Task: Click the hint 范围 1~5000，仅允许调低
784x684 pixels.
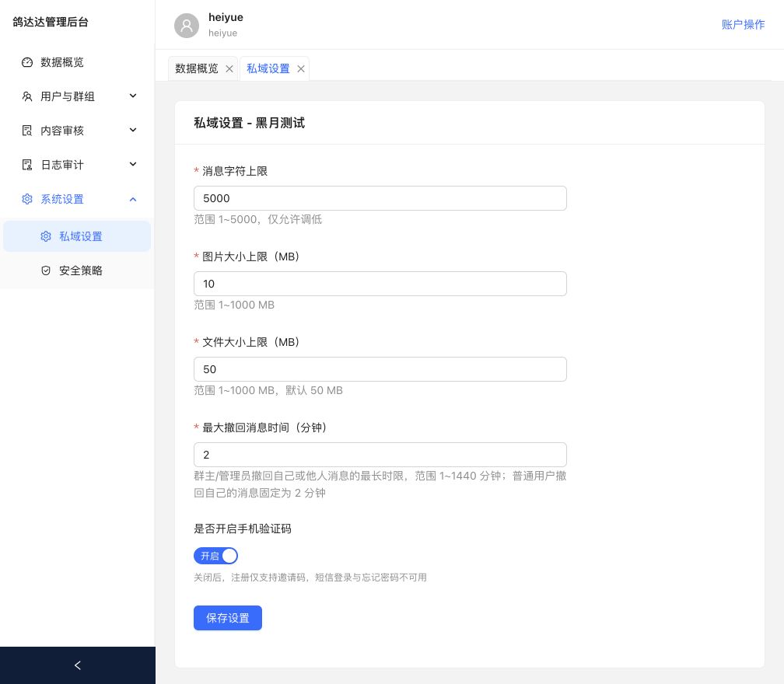Action: (258, 219)
